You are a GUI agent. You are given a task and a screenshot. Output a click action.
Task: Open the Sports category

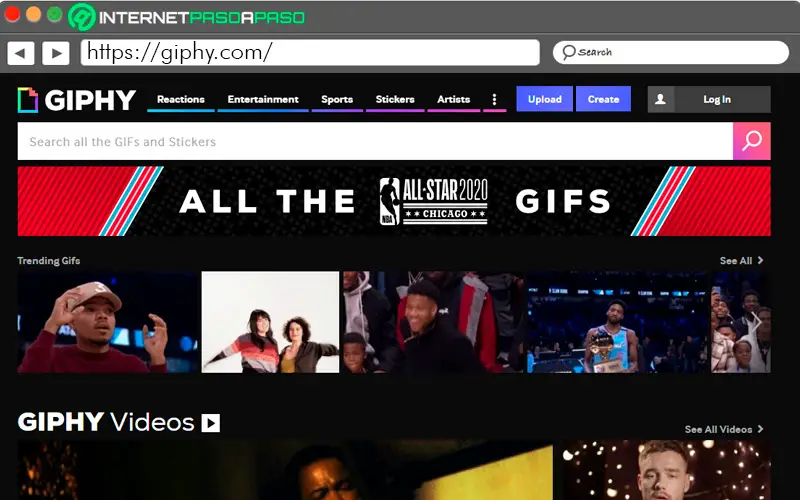337,99
